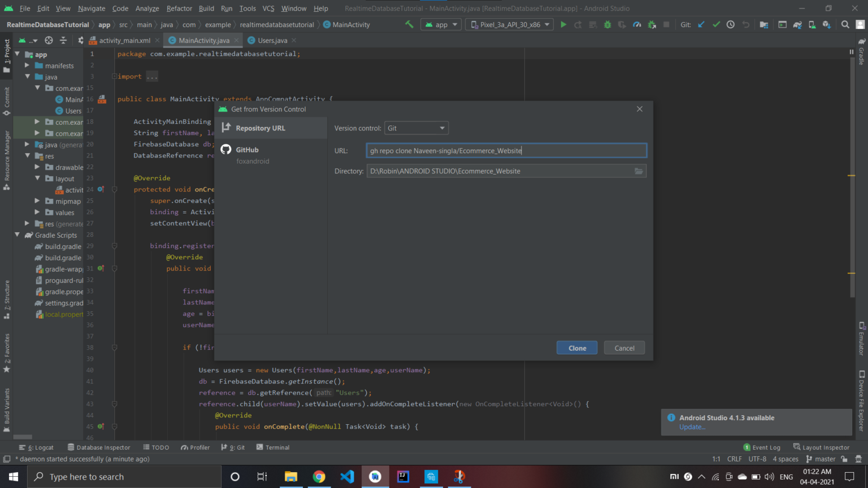
Task: Run the app with green play icon
Action: pyautogui.click(x=563, y=24)
